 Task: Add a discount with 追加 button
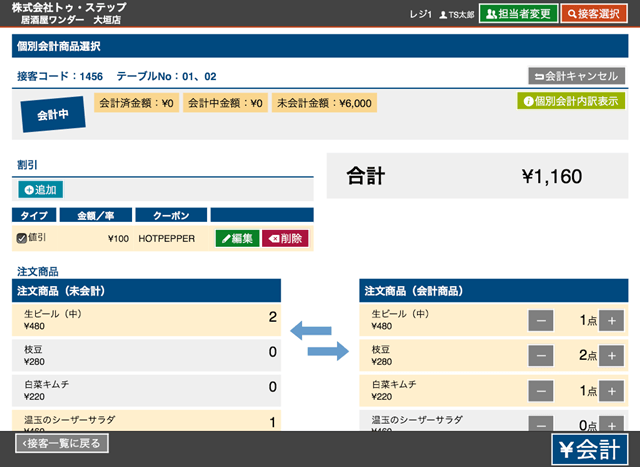pos(40,189)
